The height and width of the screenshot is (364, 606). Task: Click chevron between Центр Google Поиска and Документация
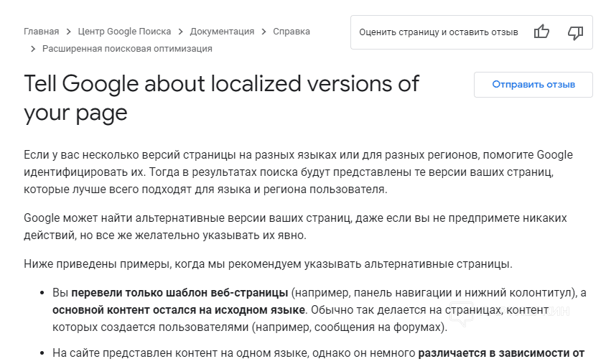180,32
